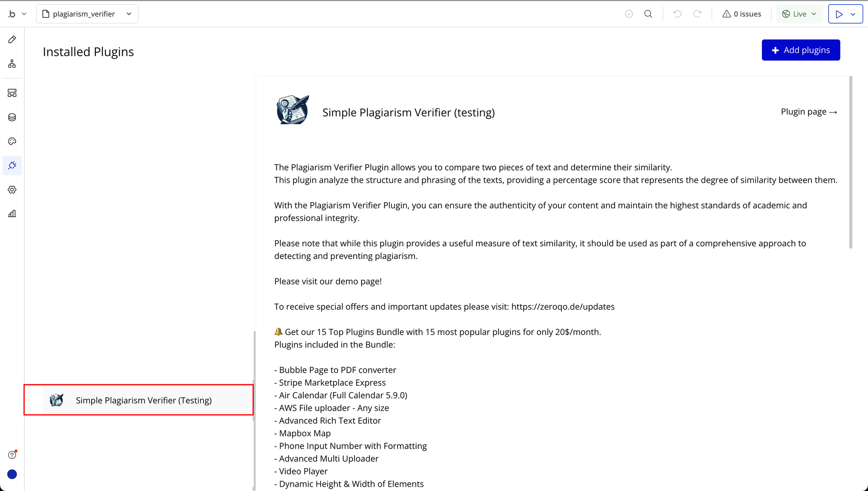This screenshot has width=868, height=491.
Task: Click the large plugin logo thumbnail
Action: coord(293,110)
